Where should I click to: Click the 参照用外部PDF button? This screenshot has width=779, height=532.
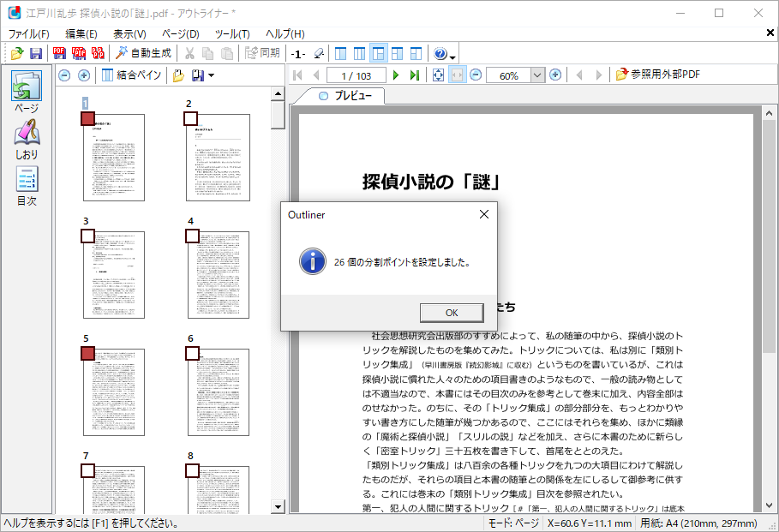point(658,75)
